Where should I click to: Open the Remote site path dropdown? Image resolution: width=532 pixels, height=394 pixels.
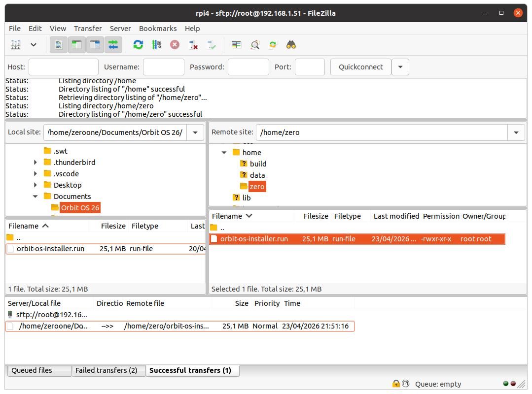click(516, 132)
